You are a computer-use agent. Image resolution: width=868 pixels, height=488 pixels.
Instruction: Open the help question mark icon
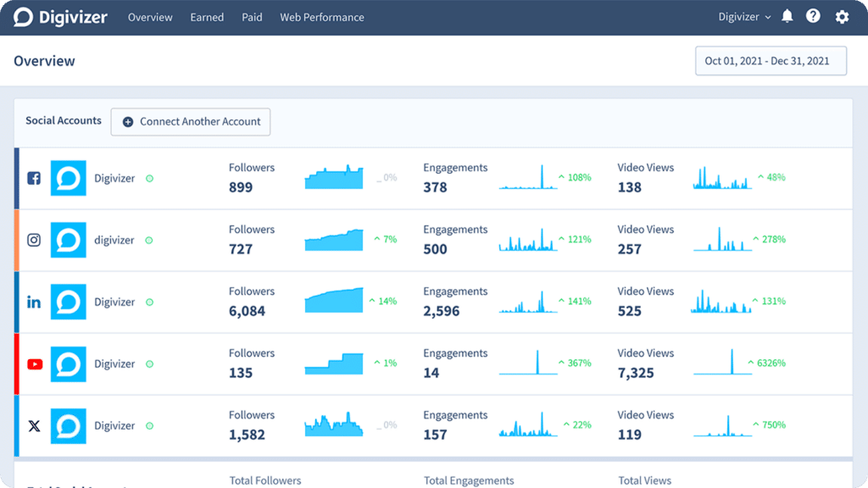pyautogui.click(x=813, y=17)
